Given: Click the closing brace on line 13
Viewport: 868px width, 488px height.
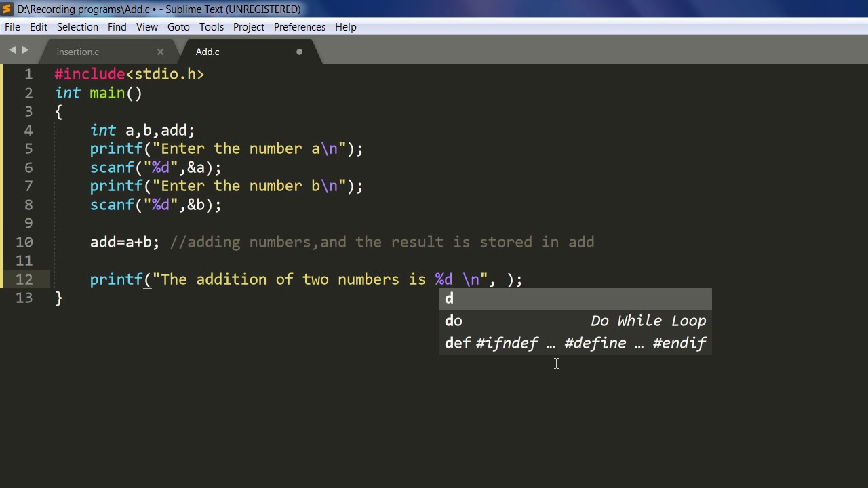Looking at the screenshot, I should 59,298.
